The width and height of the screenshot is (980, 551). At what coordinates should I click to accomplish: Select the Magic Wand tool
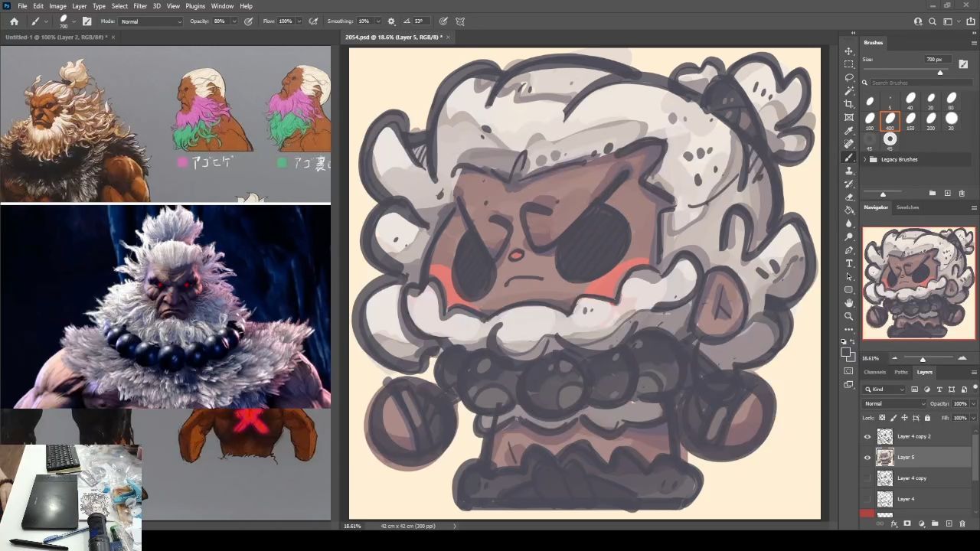coord(848,91)
